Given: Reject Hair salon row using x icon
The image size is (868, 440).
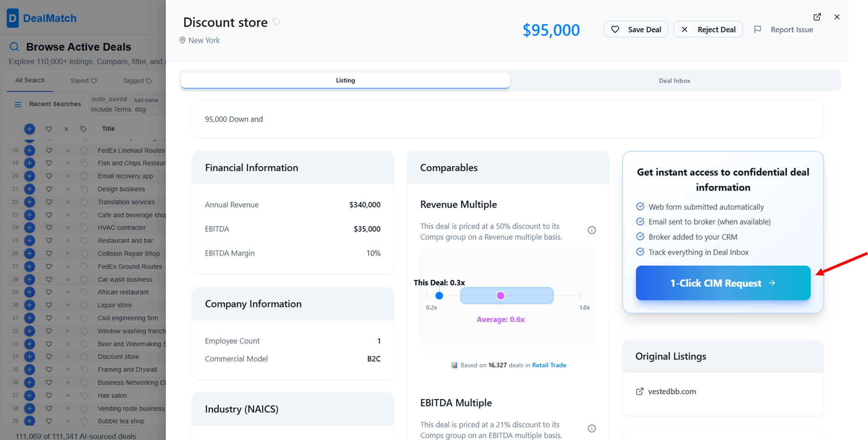Looking at the screenshot, I should click(x=67, y=395).
